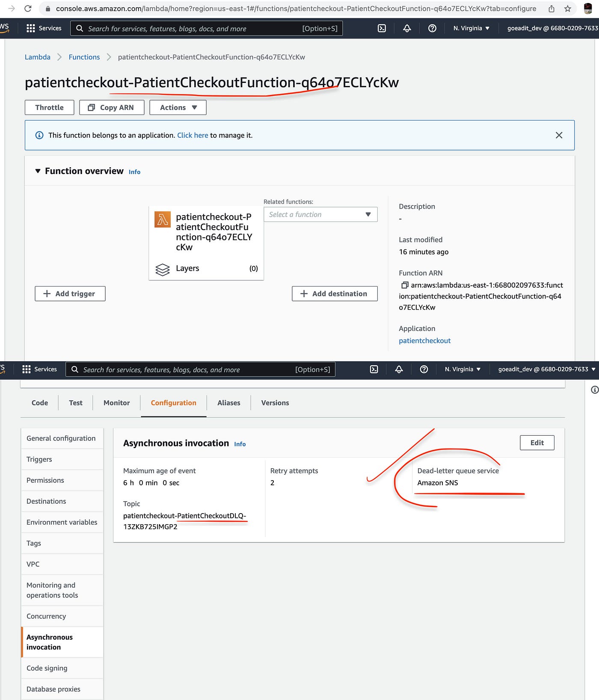
Task: Click Add trigger
Action: [x=70, y=293]
